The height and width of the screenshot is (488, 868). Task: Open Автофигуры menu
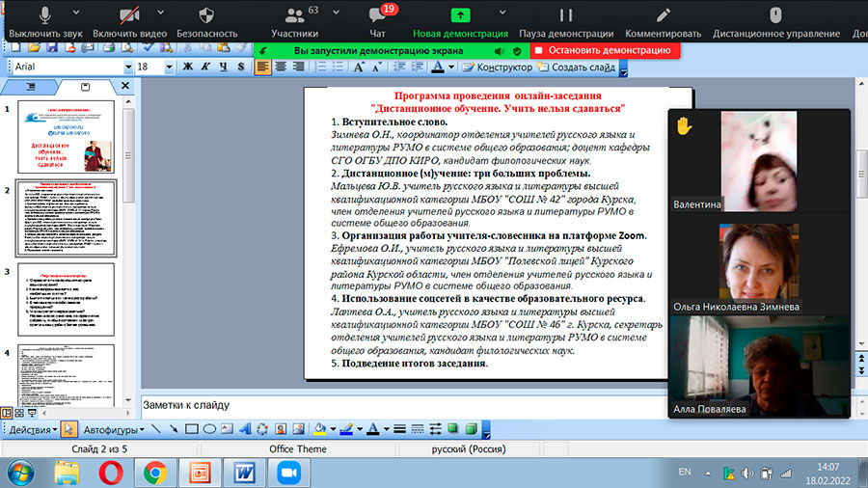coord(114,430)
